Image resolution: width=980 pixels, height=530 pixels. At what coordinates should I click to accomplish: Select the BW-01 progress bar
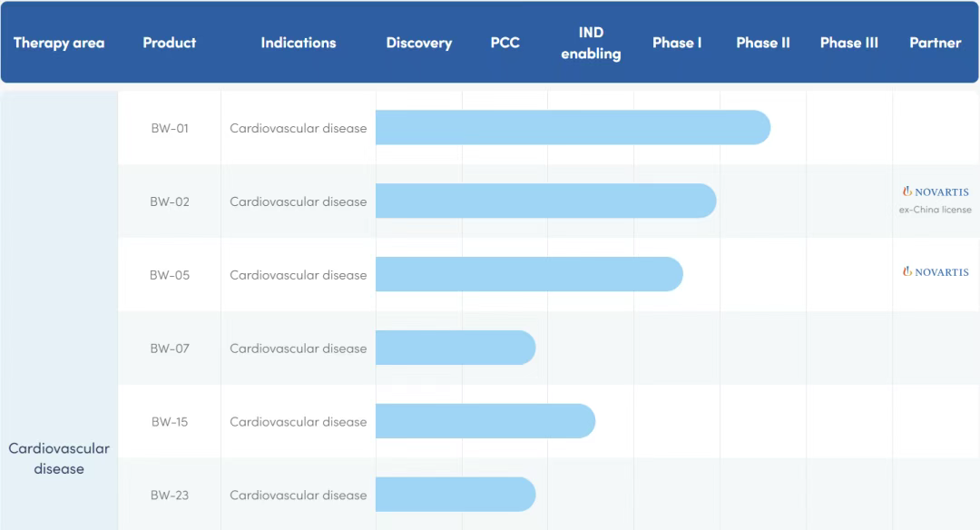(x=573, y=128)
